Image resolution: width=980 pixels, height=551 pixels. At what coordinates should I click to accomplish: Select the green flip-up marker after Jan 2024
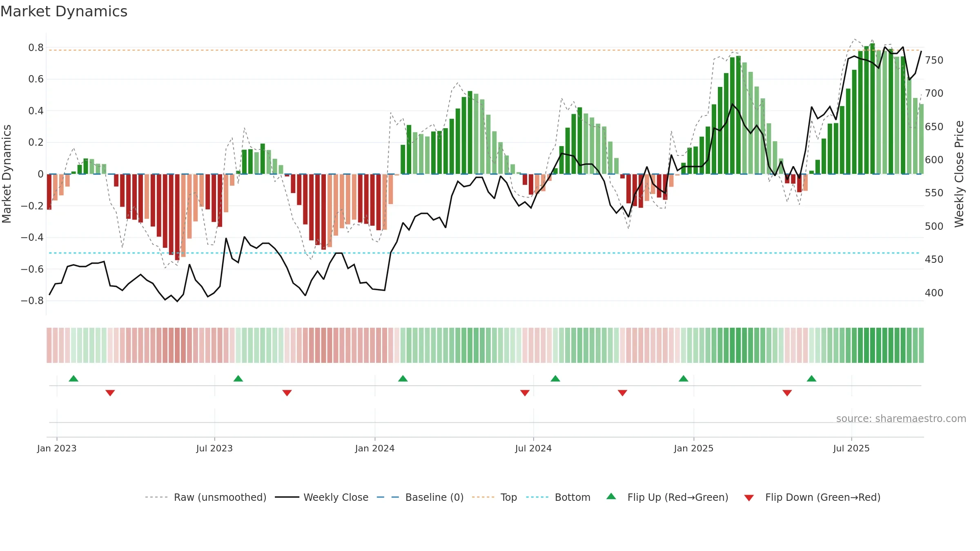point(403,378)
